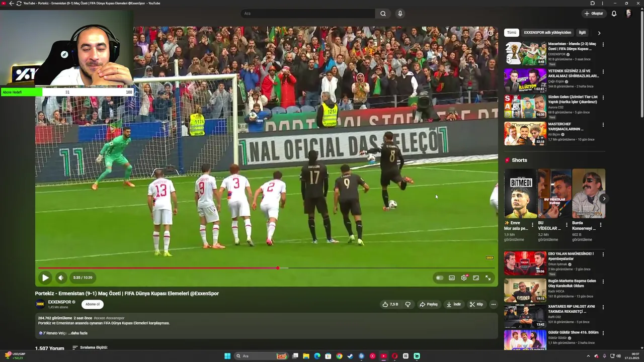This screenshot has width=644, height=362.
Task: Start voice search with microphone
Action: [x=400, y=14]
